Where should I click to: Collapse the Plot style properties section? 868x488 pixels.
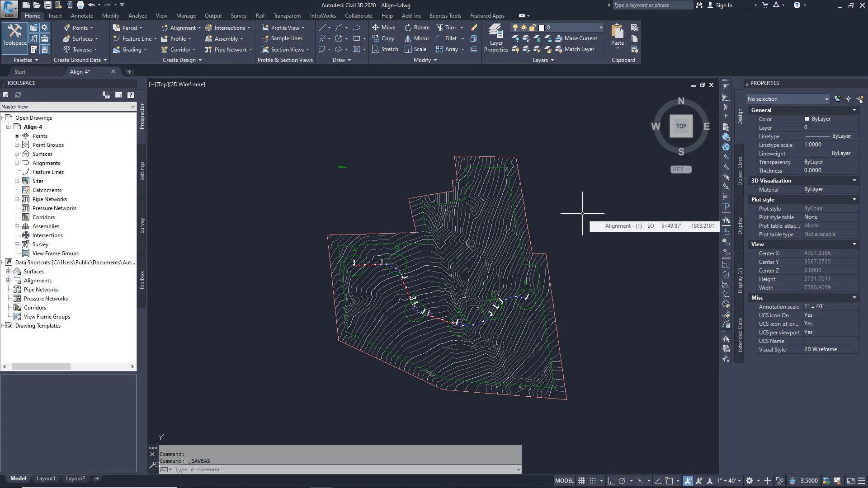point(854,199)
